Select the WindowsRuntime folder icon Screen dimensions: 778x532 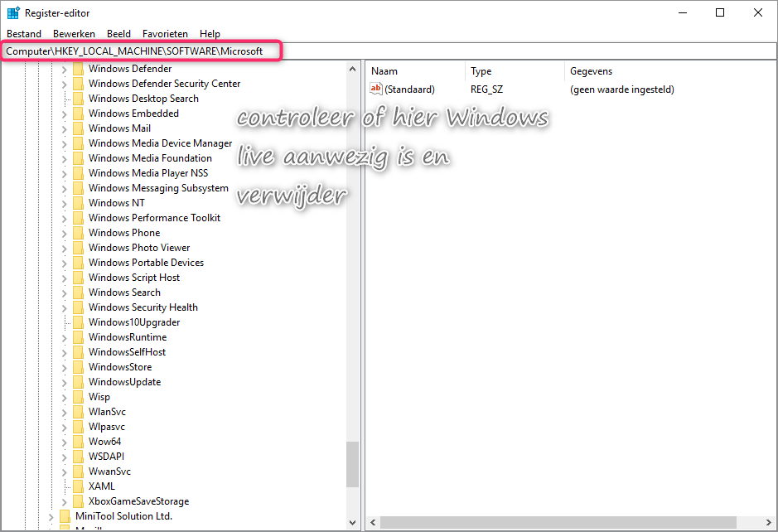tap(78, 337)
